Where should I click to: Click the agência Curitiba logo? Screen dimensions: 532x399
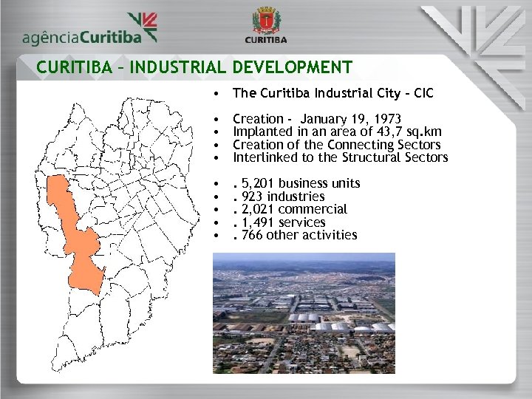pos(90,29)
